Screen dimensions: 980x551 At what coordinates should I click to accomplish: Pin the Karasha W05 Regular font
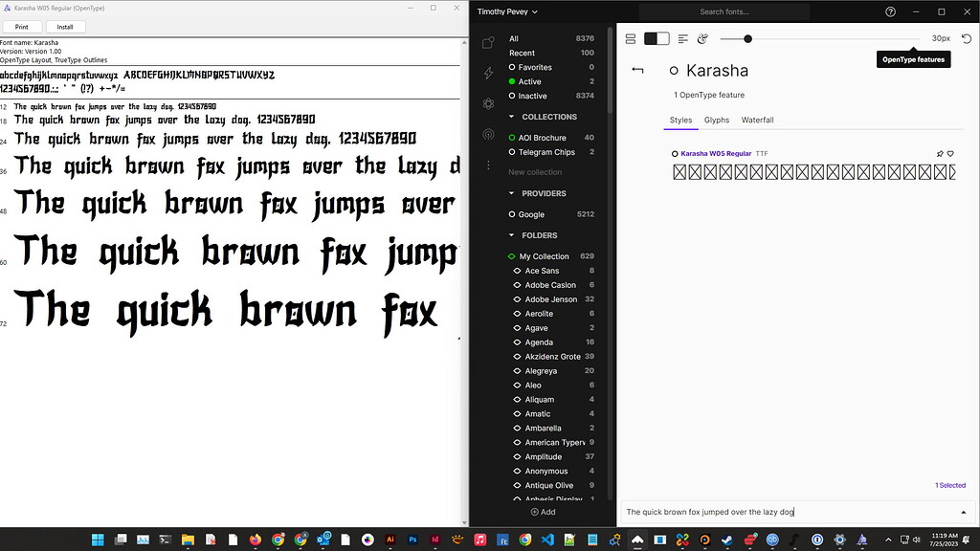point(940,153)
